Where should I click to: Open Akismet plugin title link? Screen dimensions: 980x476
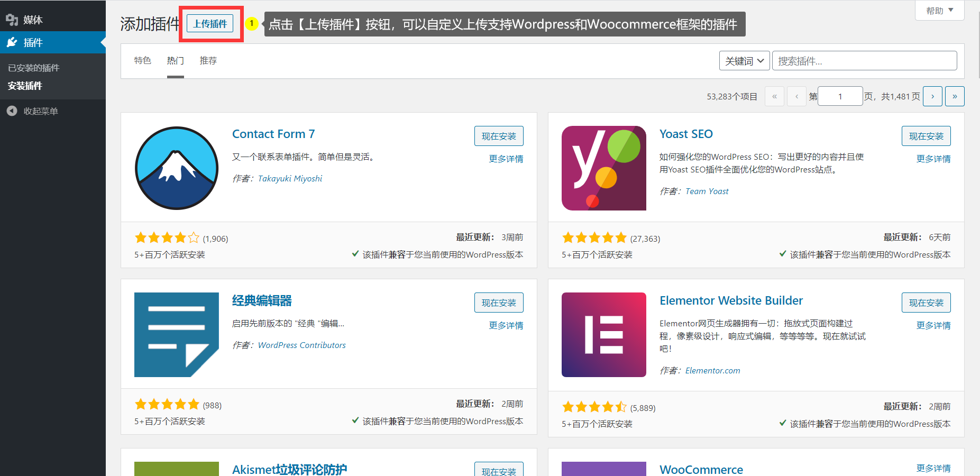289,469
